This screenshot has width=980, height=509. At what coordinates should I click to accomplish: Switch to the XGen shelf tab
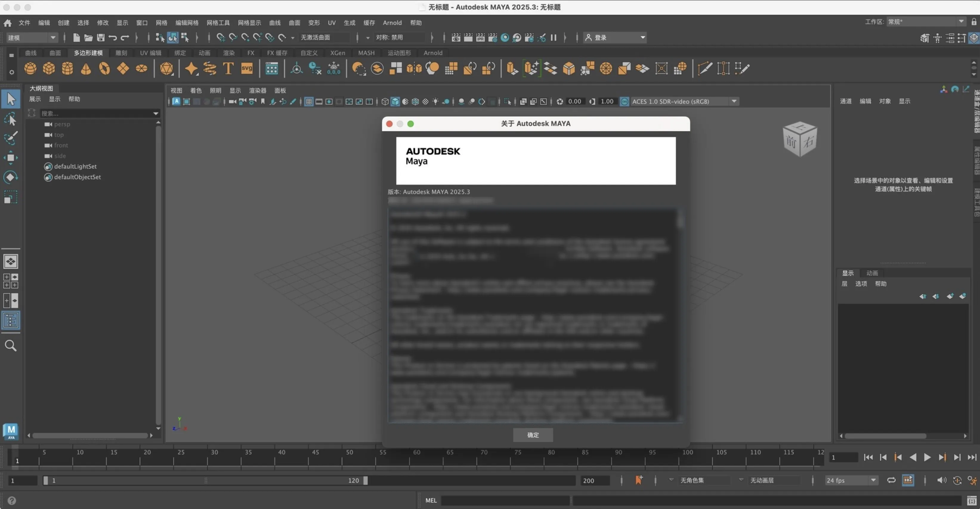(337, 53)
